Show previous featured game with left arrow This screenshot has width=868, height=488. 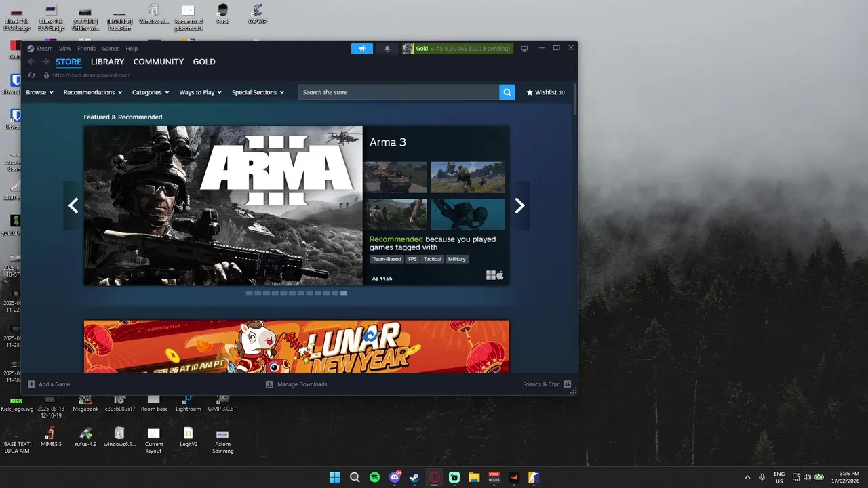point(73,205)
